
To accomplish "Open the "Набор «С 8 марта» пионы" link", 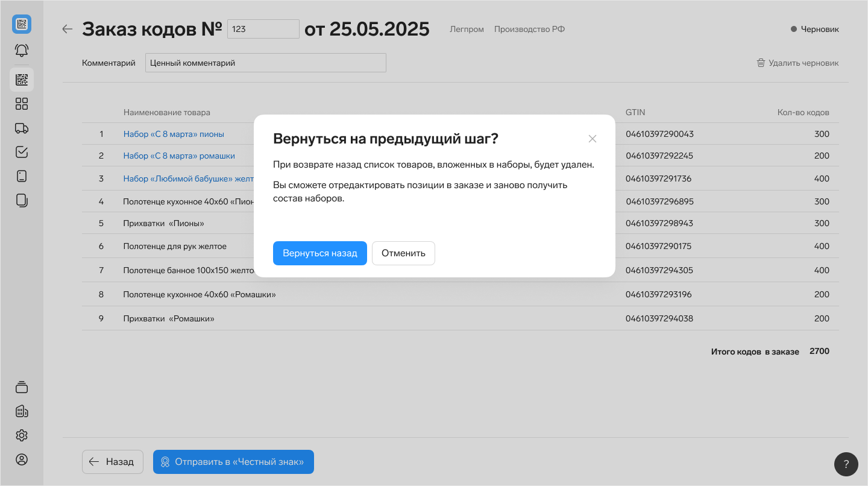I will pos(174,134).
